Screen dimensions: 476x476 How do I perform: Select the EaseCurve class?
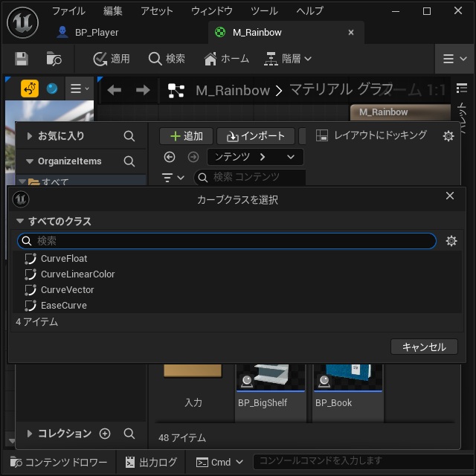[x=237, y=306]
